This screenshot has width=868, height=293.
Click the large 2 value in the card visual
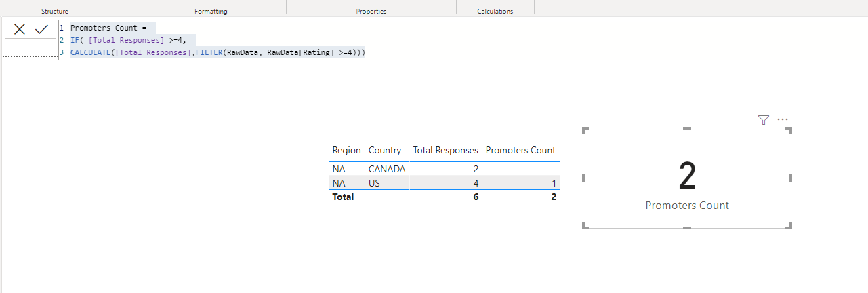[x=687, y=176]
